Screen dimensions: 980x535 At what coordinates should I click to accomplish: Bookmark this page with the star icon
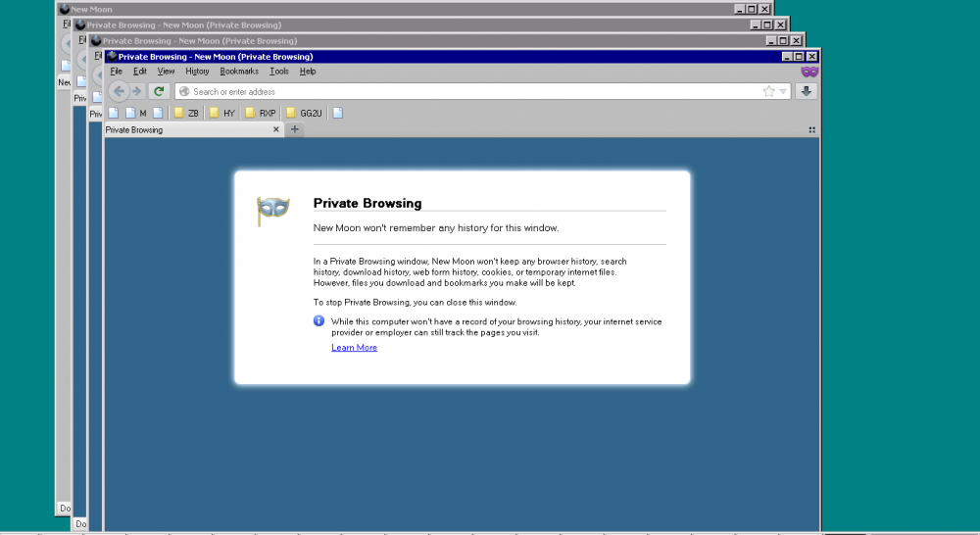[768, 91]
